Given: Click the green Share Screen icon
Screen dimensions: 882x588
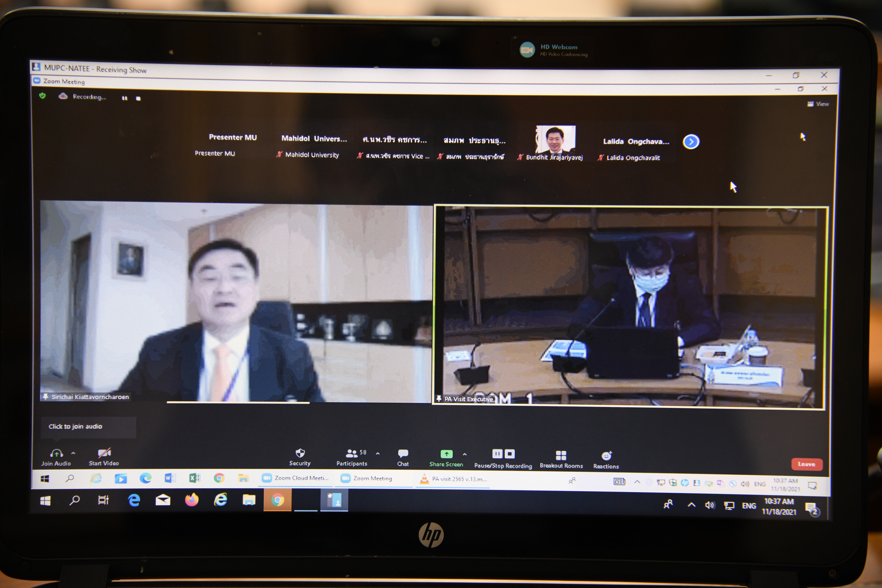Looking at the screenshot, I should (446, 454).
